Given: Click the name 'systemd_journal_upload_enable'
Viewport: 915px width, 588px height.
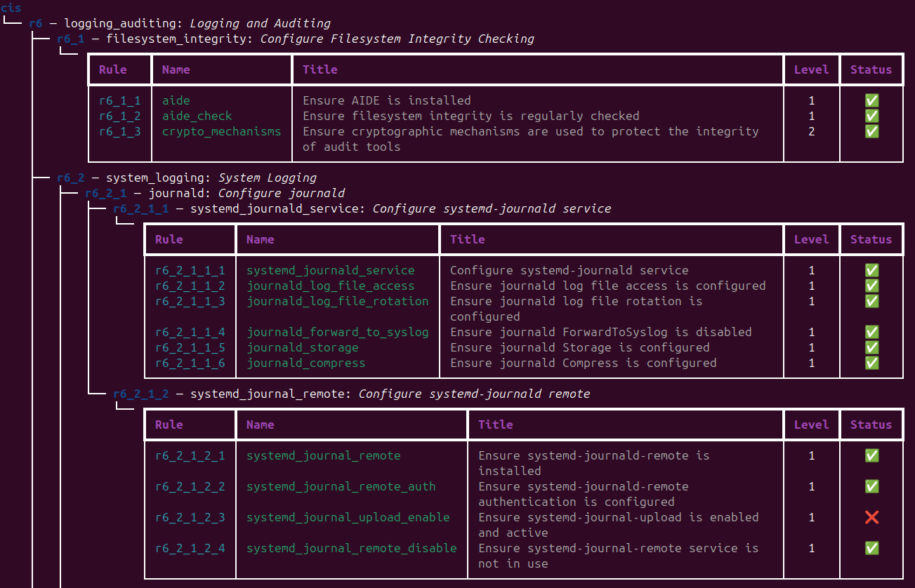Looking at the screenshot, I should [x=348, y=517].
